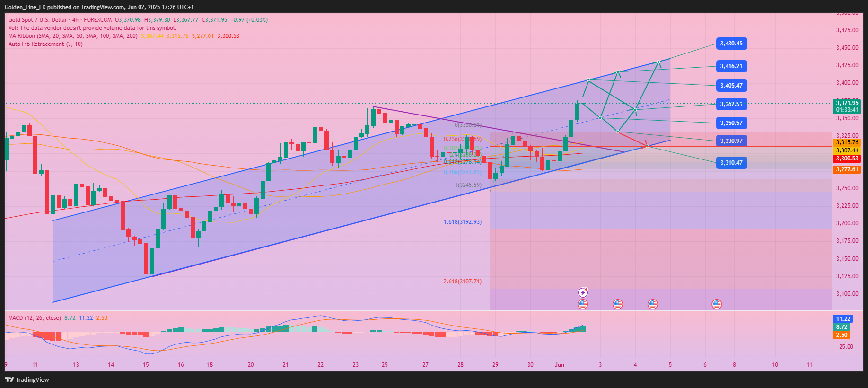Image resolution: width=868 pixels, height=388 pixels.
Task: Click the TradingView logo at bottom left
Action: [x=27, y=379]
